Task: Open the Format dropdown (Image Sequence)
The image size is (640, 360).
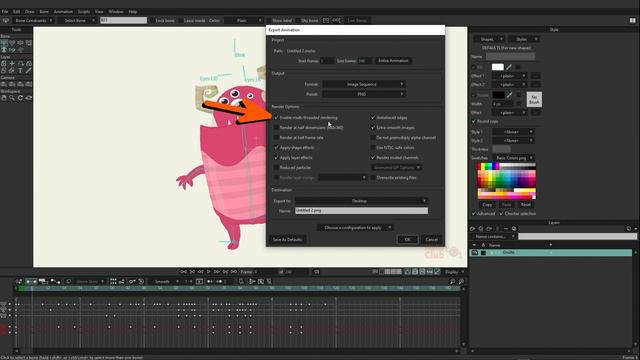Action: pos(364,84)
